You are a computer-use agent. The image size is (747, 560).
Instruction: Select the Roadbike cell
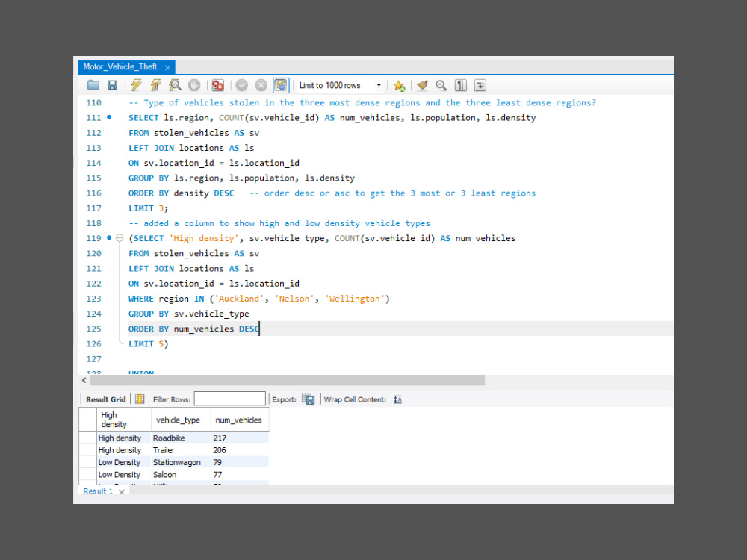click(181, 438)
